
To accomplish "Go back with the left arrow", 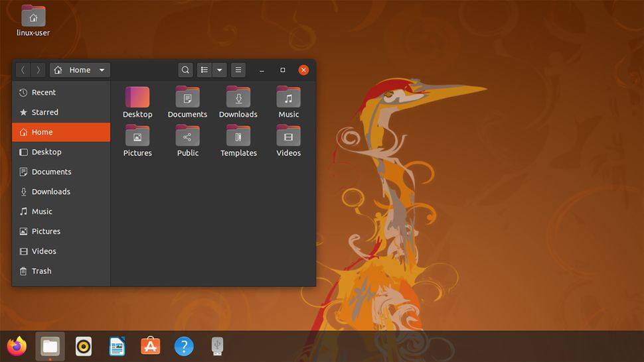I will click(x=23, y=70).
